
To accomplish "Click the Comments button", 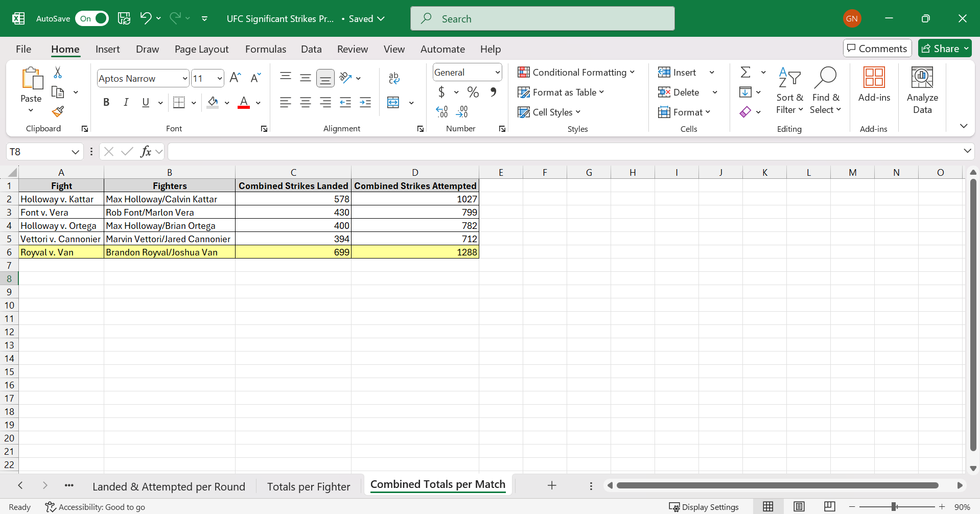I will [x=877, y=48].
